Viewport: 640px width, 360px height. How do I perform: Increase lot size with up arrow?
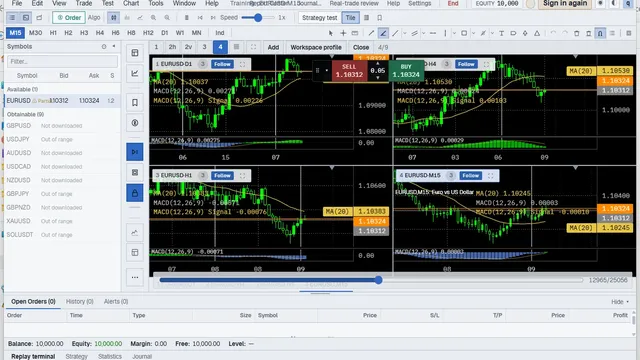pyautogui.click(x=378, y=64)
